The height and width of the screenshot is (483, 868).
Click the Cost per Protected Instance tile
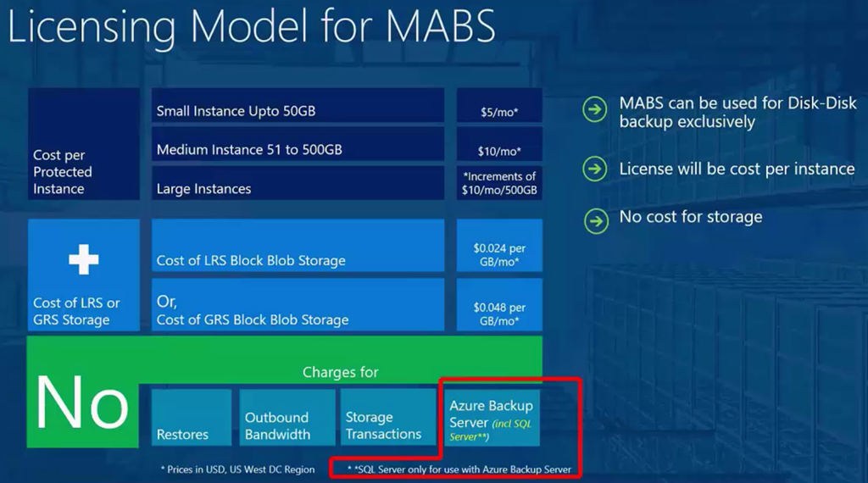coord(84,144)
